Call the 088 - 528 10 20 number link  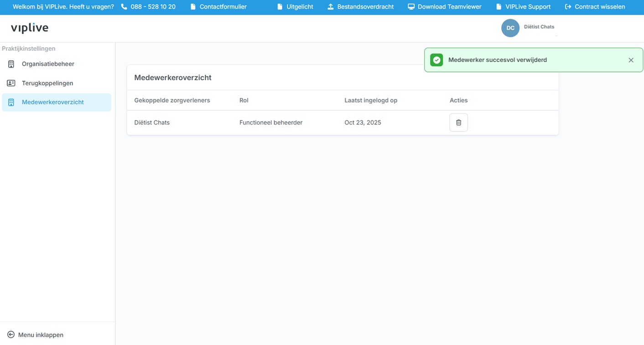[x=153, y=7]
